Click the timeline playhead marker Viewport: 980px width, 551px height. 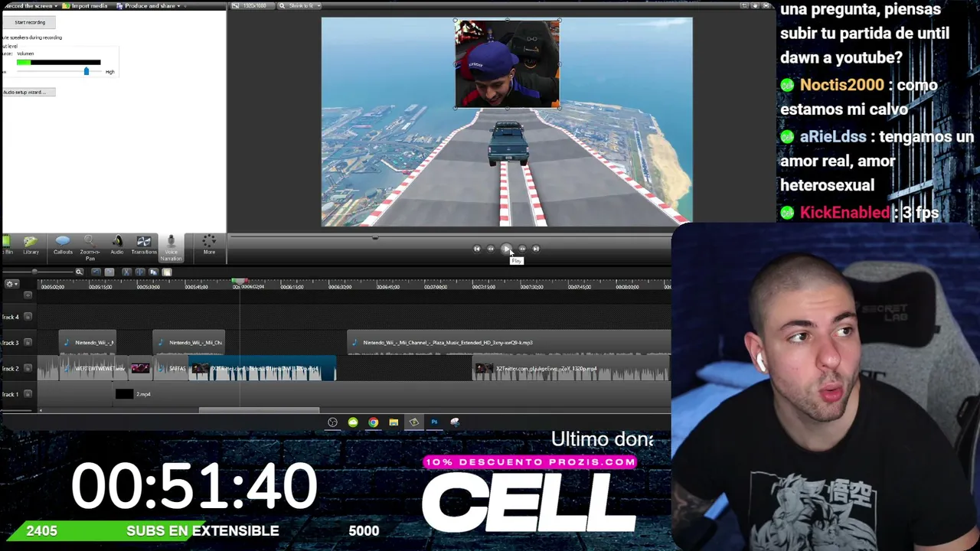(x=240, y=282)
